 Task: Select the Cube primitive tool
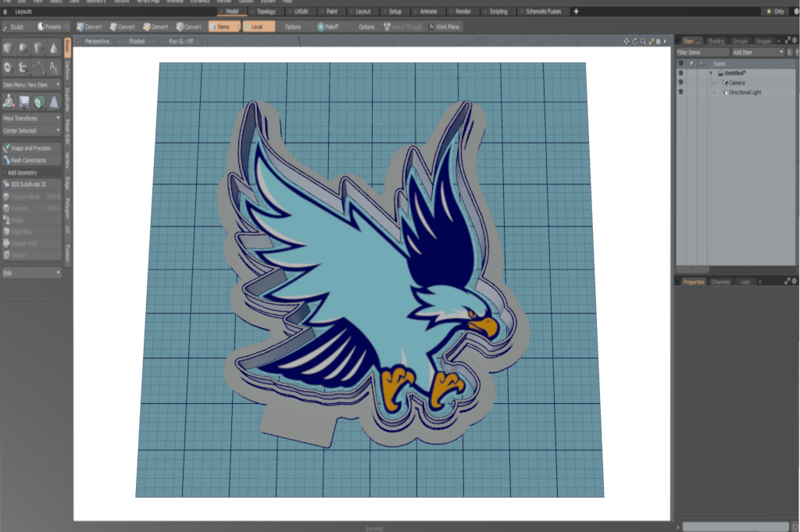(8, 48)
